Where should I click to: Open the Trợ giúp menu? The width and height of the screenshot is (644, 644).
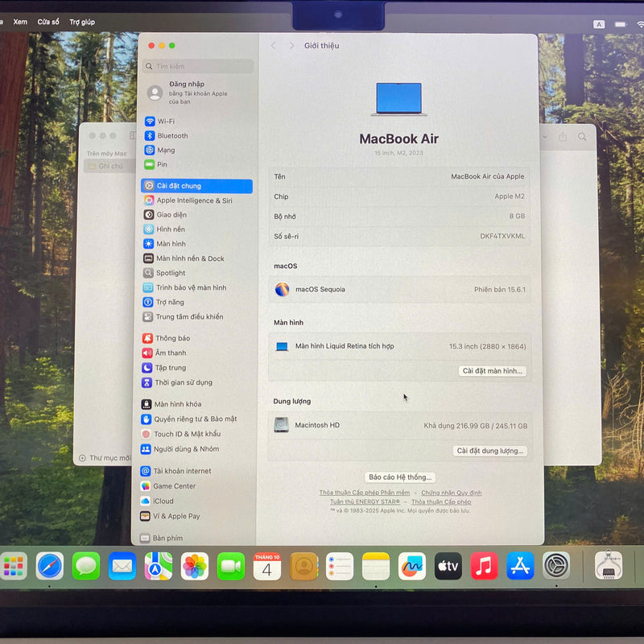pos(82,22)
